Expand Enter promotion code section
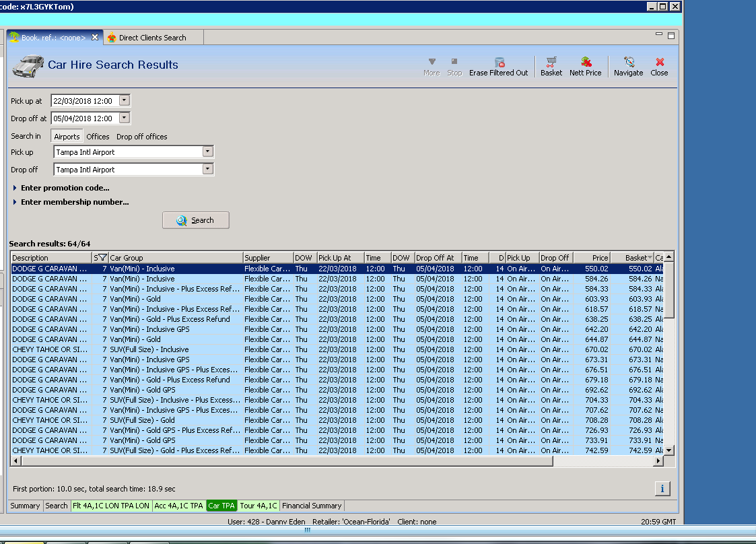The image size is (756, 544). coord(65,188)
